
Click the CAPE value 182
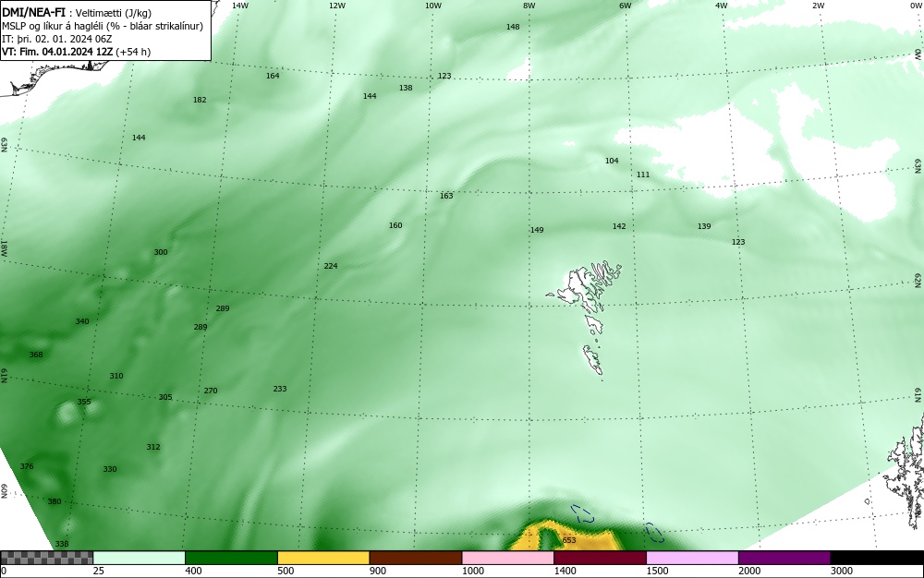200,100
